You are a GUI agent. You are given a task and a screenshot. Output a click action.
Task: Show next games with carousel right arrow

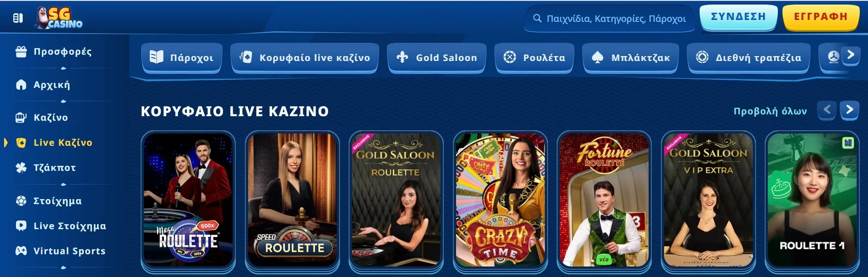849,110
